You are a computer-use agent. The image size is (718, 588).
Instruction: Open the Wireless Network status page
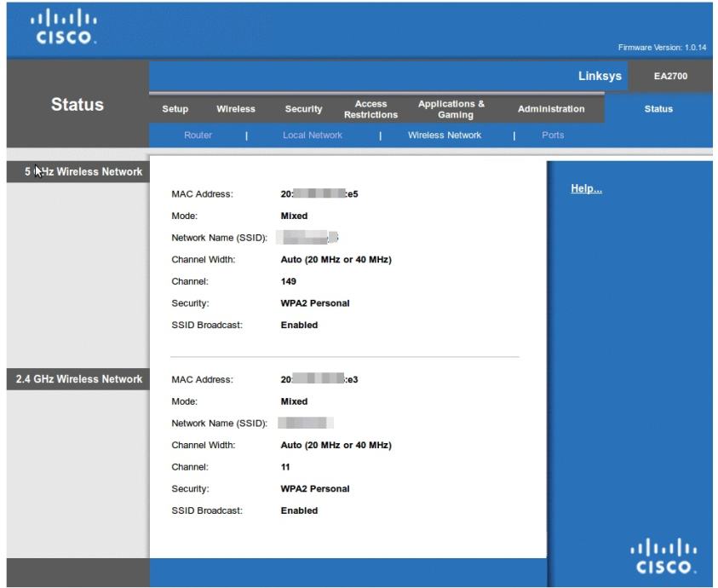pyautogui.click(x=446, y=134)
